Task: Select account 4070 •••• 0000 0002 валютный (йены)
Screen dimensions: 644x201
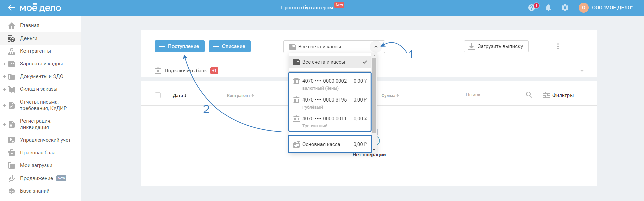Action: 330,84
